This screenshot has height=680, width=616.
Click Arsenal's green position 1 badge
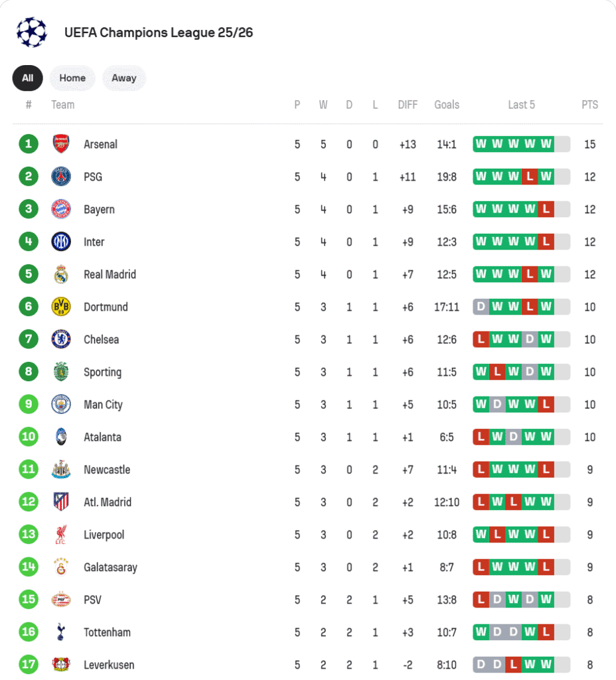[29, 144]
